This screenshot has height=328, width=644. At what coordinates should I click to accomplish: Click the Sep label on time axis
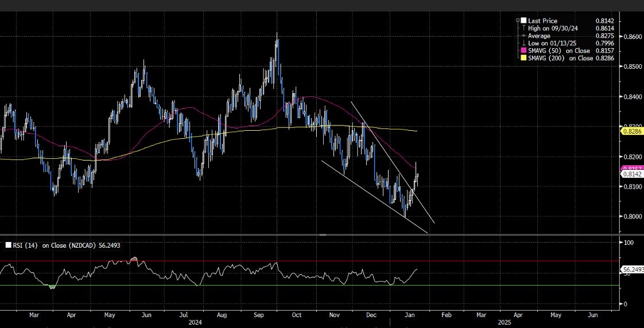[259, 315]
